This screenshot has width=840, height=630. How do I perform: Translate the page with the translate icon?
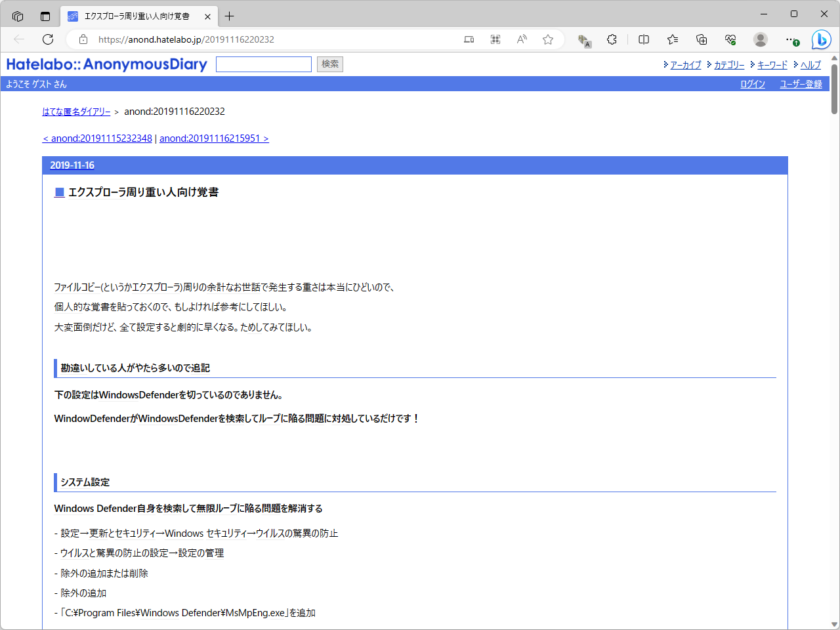[583, 39]
